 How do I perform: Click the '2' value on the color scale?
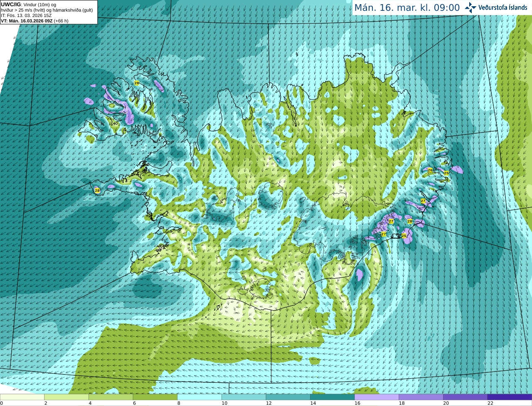click(46, 403)
